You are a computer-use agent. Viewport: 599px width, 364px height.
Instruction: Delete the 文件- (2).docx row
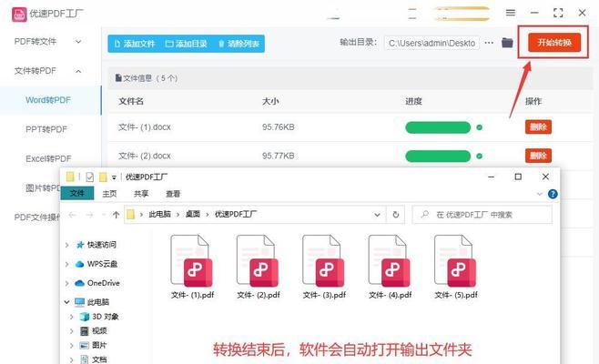538,156
